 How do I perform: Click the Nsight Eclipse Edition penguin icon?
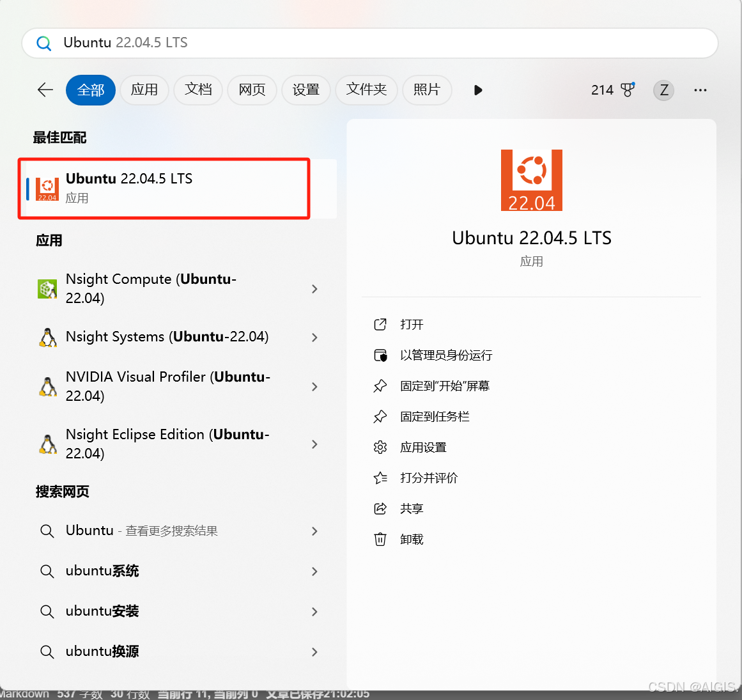coord(47,444)
